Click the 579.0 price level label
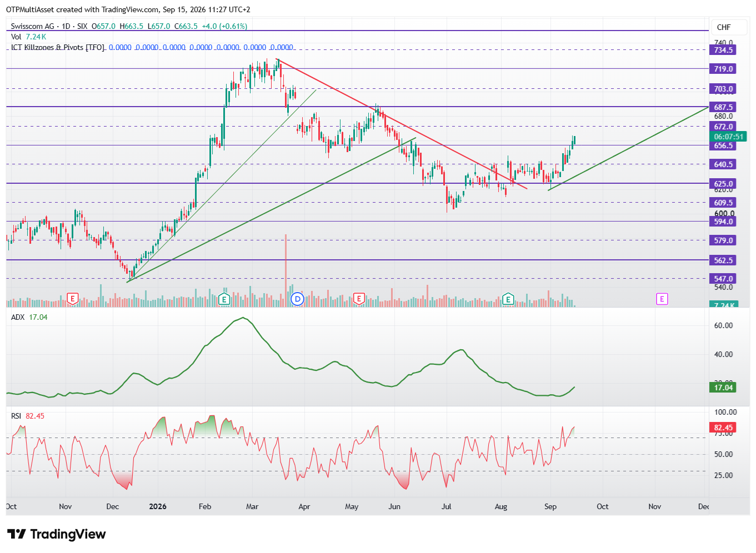The height and width of the screenshot is (553, 756). point(723,240)
